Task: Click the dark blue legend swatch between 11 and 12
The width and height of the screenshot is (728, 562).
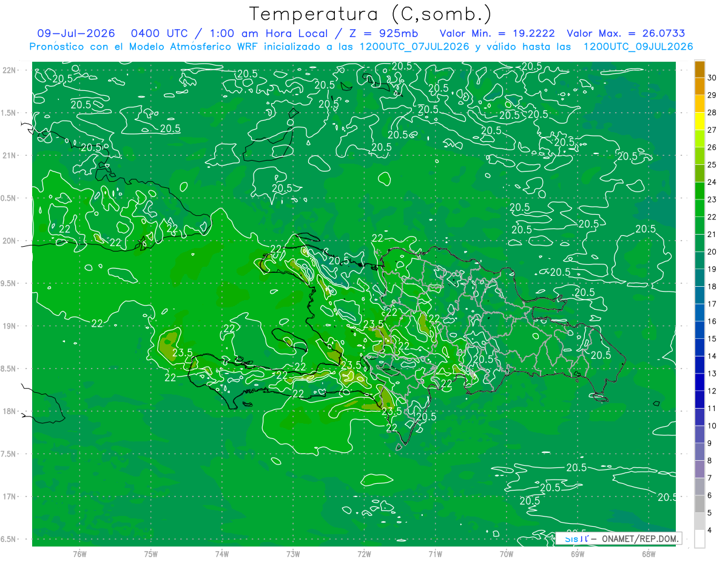Action: (x=699, y=400)
